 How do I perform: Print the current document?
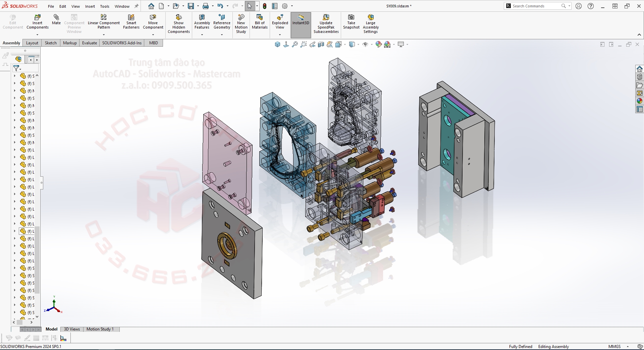pos(206,6)
